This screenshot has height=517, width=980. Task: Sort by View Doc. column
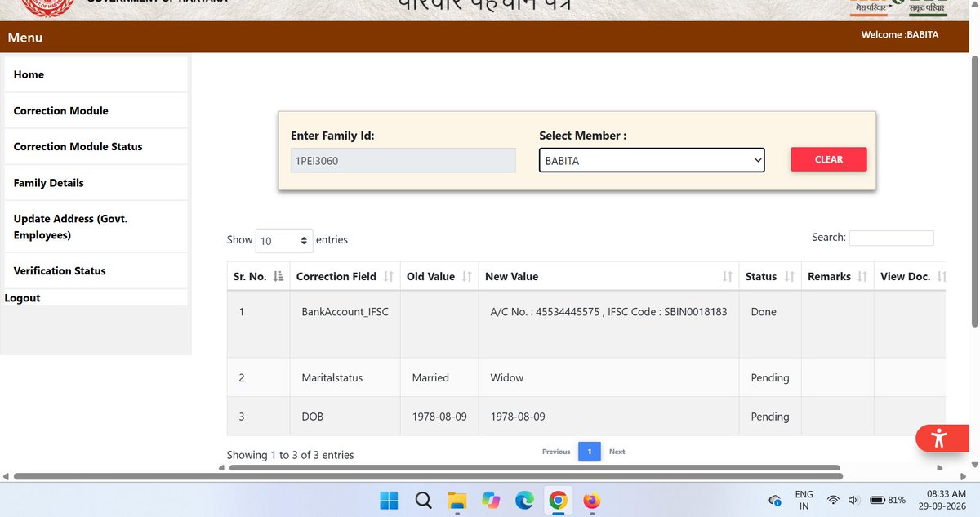[x=910, y=276]
